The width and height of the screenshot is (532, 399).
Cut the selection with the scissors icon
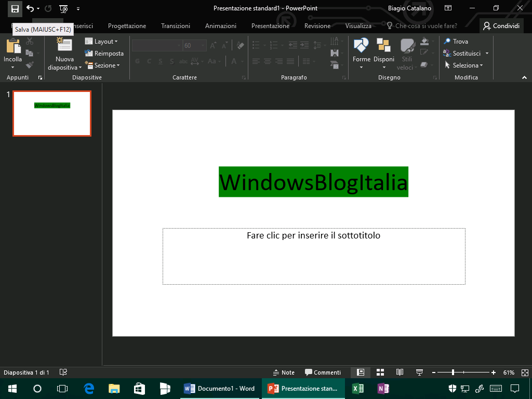point(30,42)
